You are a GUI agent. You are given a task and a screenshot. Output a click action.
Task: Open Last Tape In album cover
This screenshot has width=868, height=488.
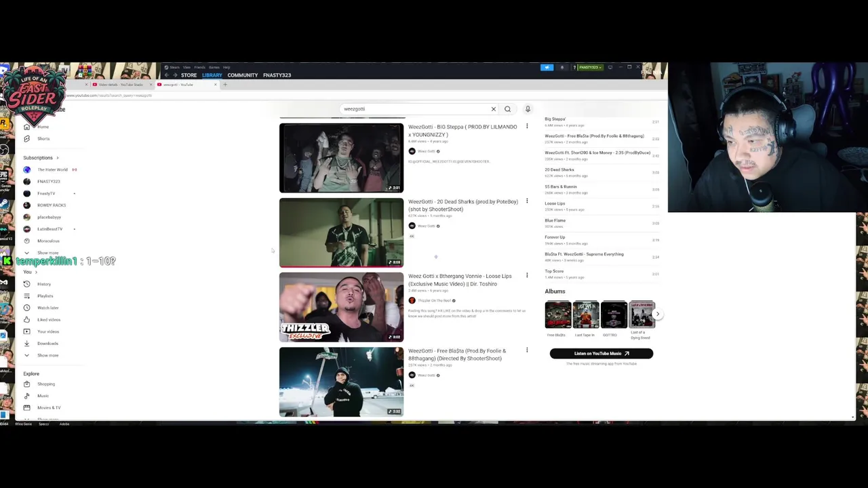tap(585, 314)
